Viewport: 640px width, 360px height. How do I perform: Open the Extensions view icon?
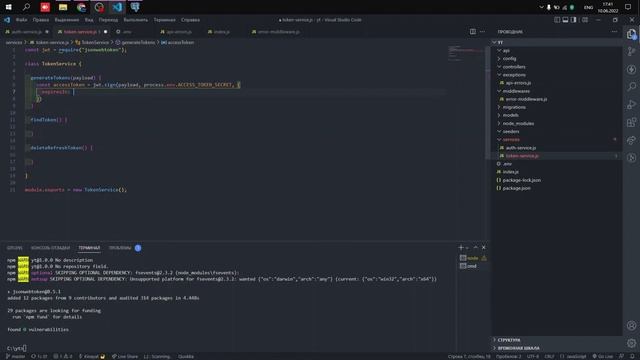[x=631, y=122]
